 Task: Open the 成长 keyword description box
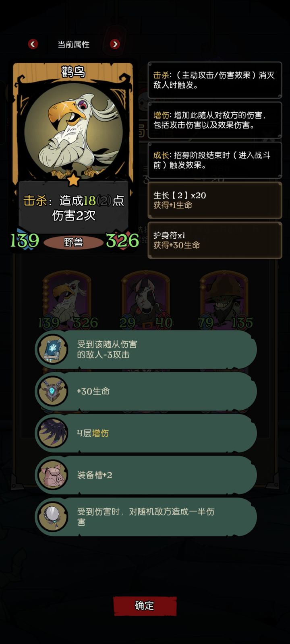(x=215, y=160)
